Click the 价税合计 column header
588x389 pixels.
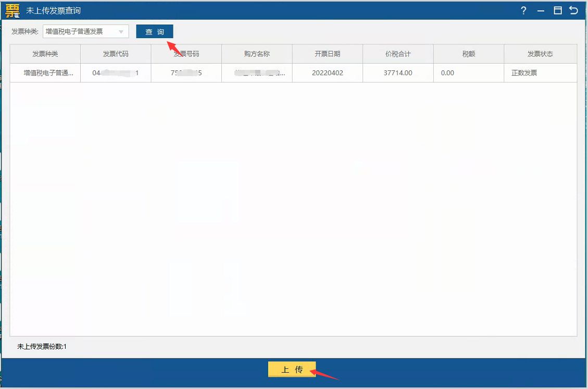[398, 54]
